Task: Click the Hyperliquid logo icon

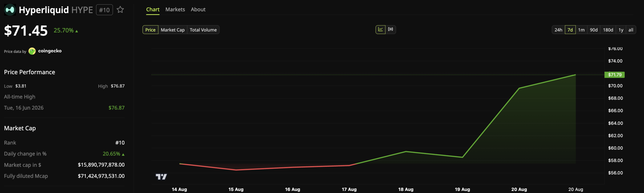Action: pos(10,10)
